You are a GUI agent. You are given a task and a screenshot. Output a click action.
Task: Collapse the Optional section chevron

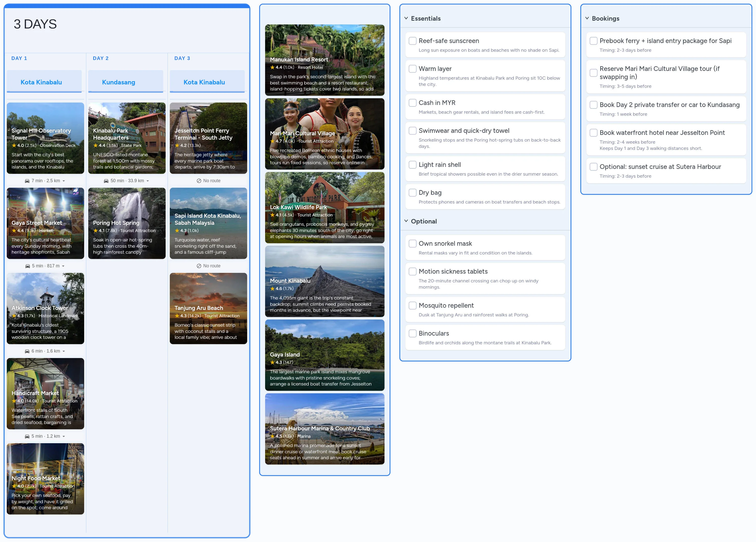pos(406,221)
